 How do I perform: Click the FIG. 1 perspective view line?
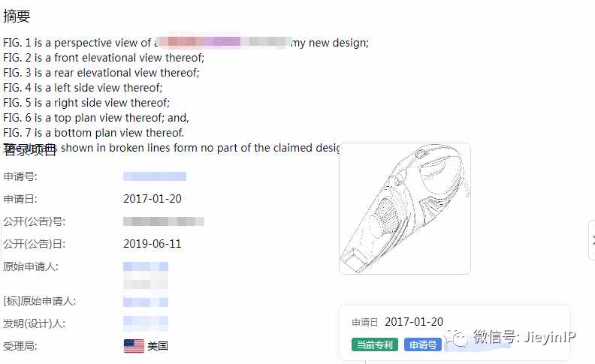[x=186, y=43]
